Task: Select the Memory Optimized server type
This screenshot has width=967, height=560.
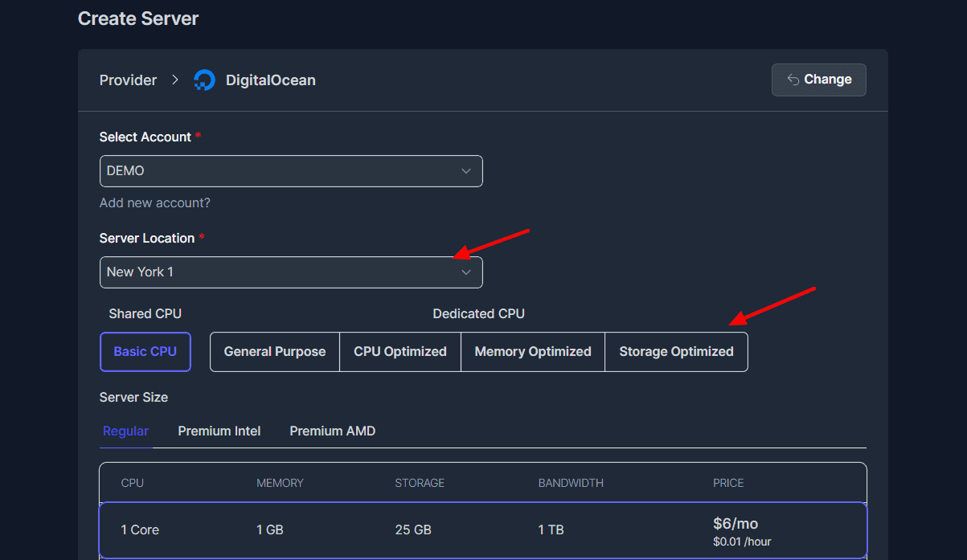Action: [533, 352]
